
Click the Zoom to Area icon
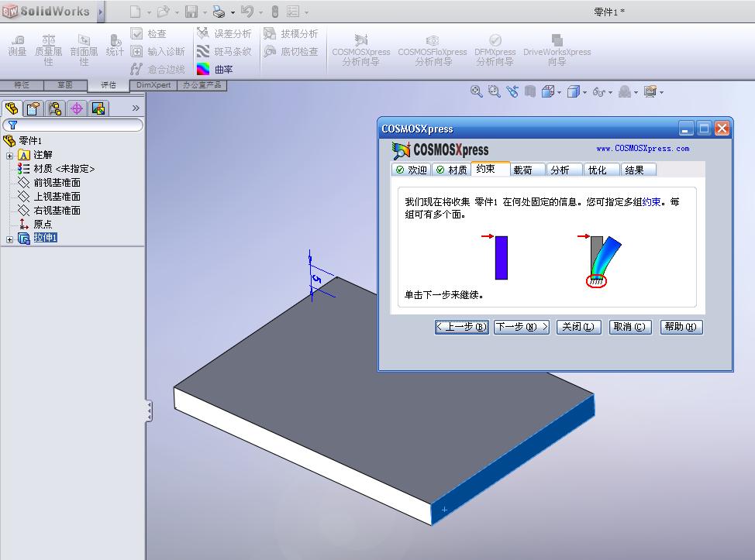click(494, 91)
